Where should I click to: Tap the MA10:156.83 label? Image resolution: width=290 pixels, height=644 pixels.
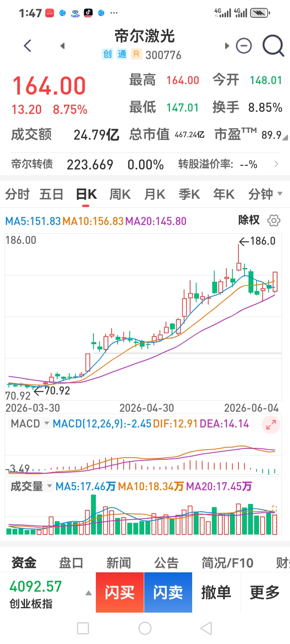click(93, 221)
